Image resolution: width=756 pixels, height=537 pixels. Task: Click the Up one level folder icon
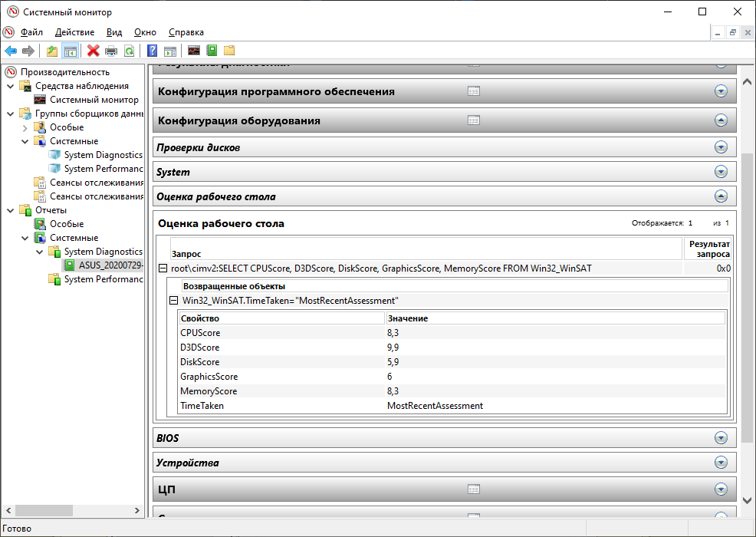tap(52, 51)
